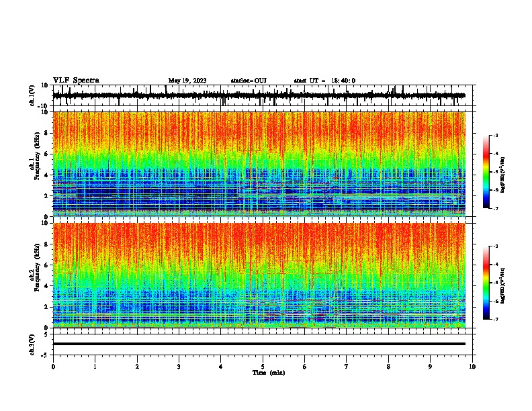Click the "-3" tick on ch.1 colorbar
The width and height of the screenshot is (532, 411).
pos(495,135)
